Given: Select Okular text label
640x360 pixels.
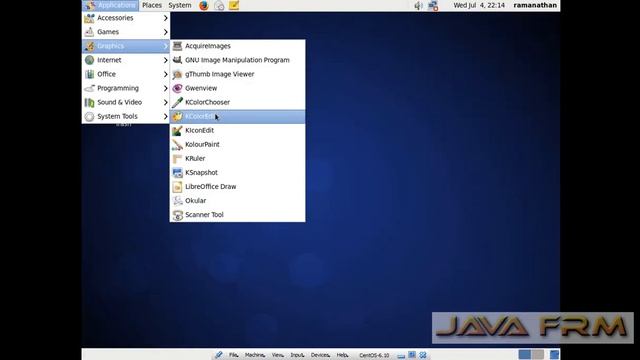Looking at the screenshot, I should [196, 200].
